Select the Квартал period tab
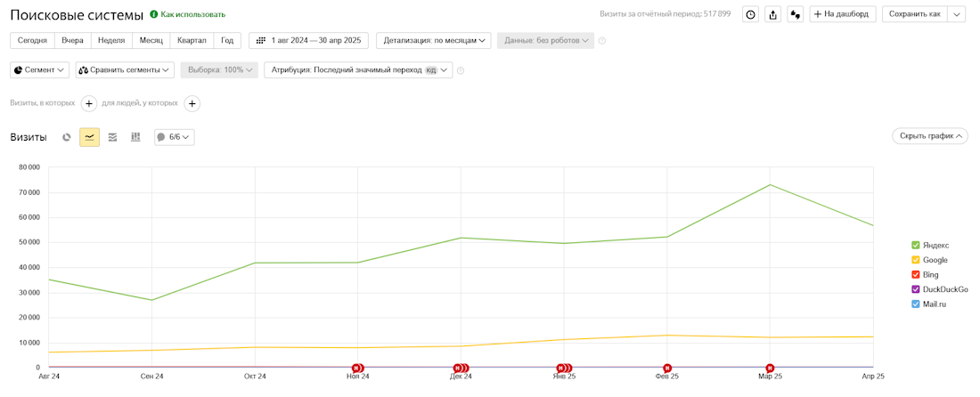Viewport: 980px width, 397px height. pyautogui.click(x=192, y=40)
